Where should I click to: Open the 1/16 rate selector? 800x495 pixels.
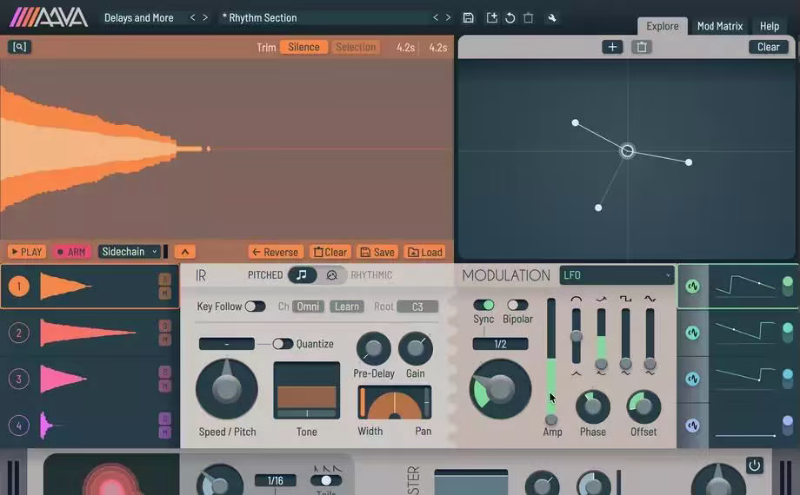point(276,480)
